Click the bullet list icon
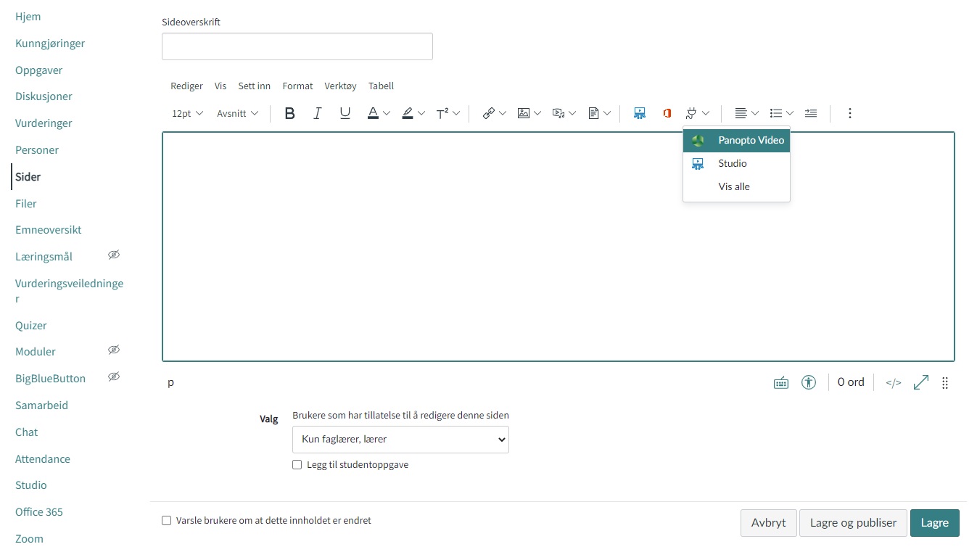The image size is (977, 560). click(776, 113)
